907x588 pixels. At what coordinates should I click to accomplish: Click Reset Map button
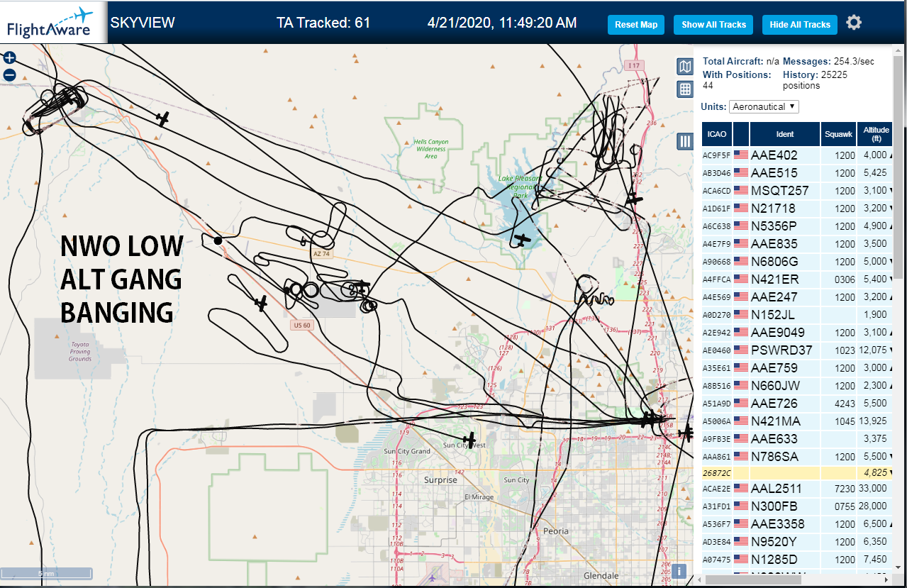point(636,24)
